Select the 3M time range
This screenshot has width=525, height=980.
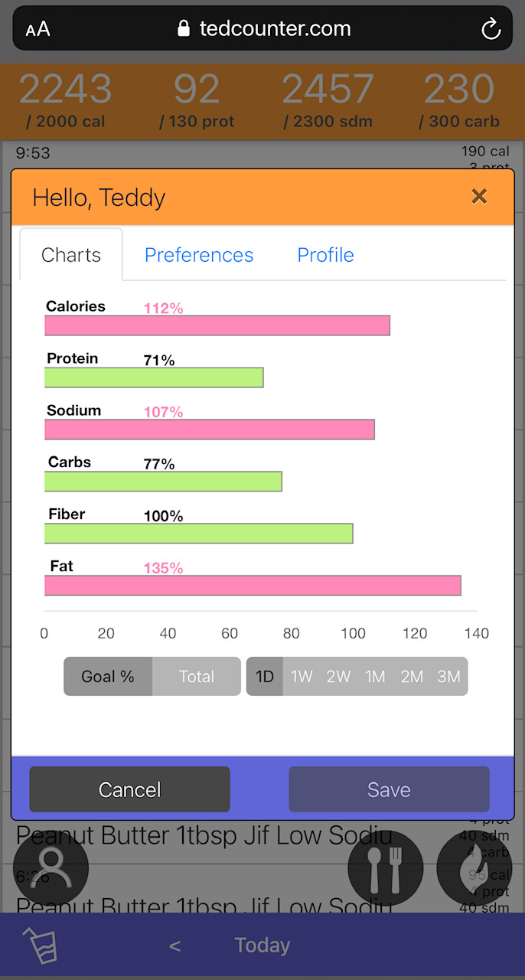[448, 676]
